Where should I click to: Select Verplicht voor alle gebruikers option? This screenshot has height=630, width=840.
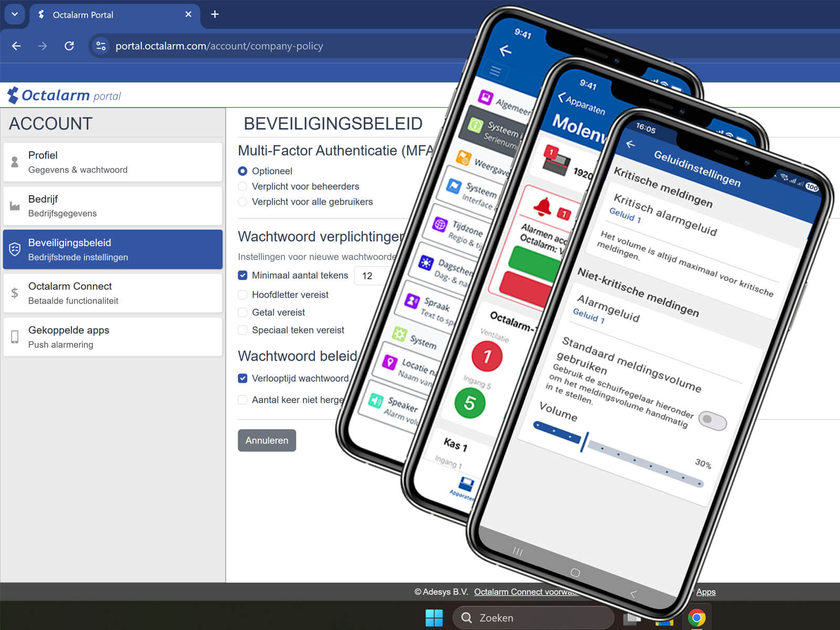pos(243,202)
